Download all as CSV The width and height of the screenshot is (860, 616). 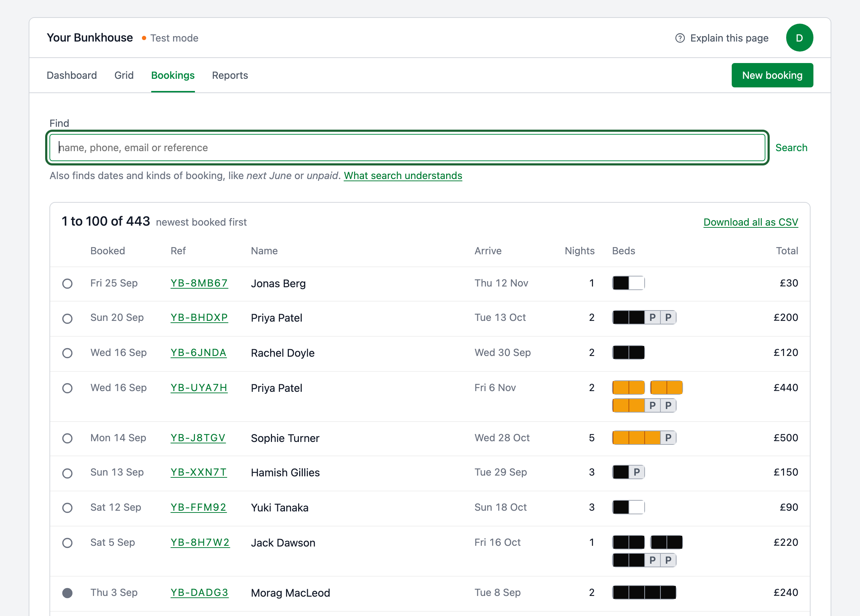tap(750, 222)
